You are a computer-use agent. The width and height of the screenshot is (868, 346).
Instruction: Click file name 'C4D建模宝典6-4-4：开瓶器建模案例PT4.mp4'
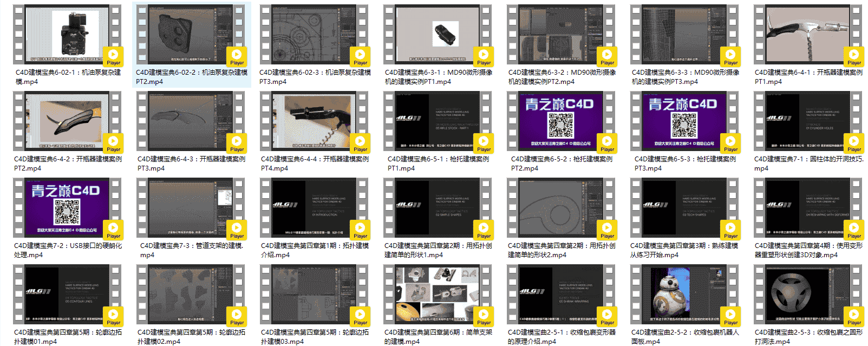click(315, 164)
